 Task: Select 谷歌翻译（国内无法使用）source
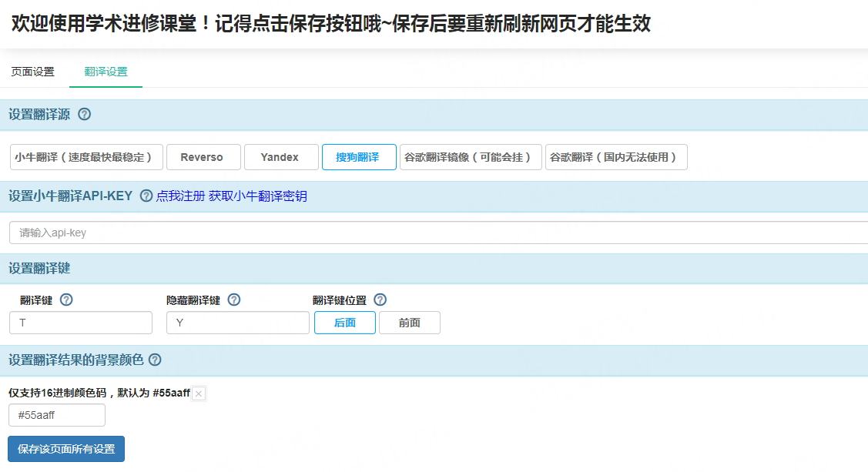tap(615, 157)
